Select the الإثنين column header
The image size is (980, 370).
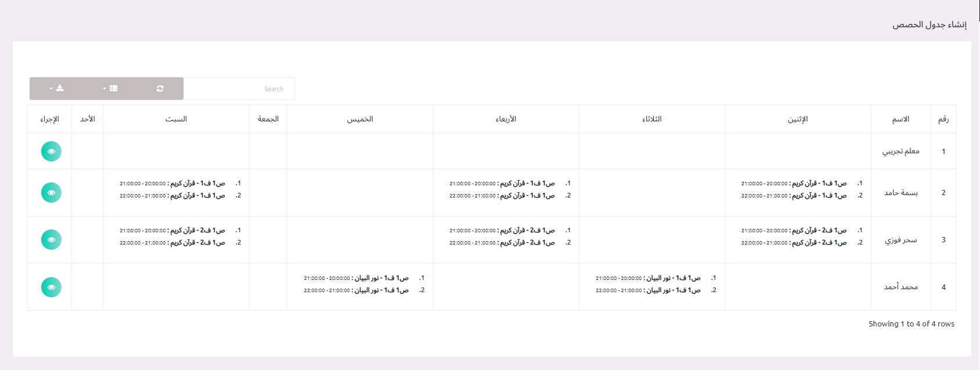798,119
